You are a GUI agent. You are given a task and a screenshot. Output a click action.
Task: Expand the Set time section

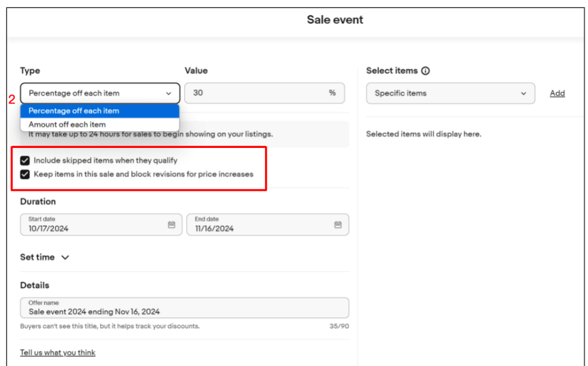[x=45, y=257]
